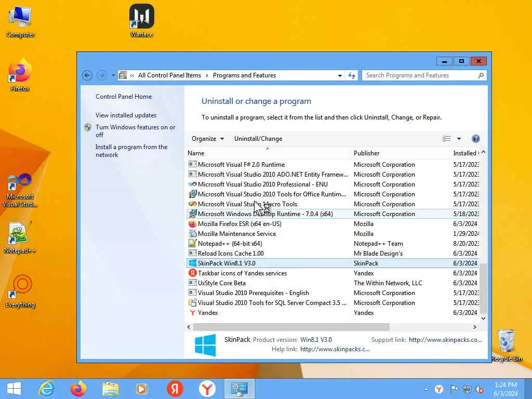This screenshot has width=532, height=399.
Task: Open the taskbar clock showing 1:24 PM
Action: coord(506,389)
